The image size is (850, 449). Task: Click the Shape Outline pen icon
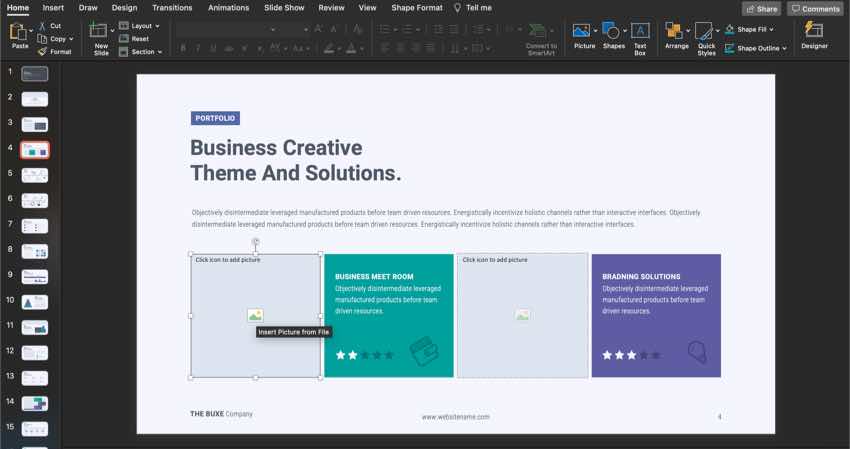coord(730,48)
